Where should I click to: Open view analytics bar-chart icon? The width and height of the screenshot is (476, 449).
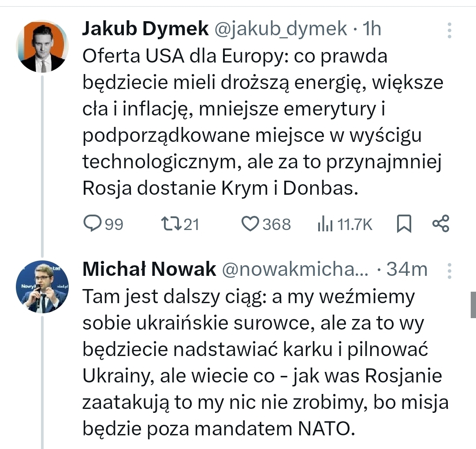[x=325, y=225]
